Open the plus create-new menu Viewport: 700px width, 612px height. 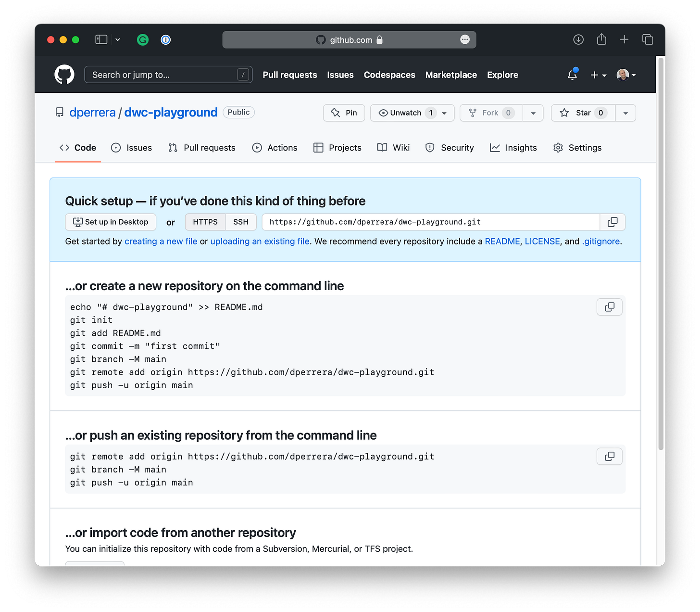(x=599, y=75)
